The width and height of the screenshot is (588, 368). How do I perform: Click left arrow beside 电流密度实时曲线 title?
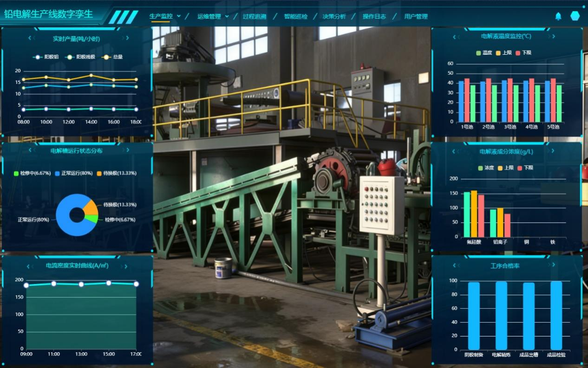[x=28, y=266]
